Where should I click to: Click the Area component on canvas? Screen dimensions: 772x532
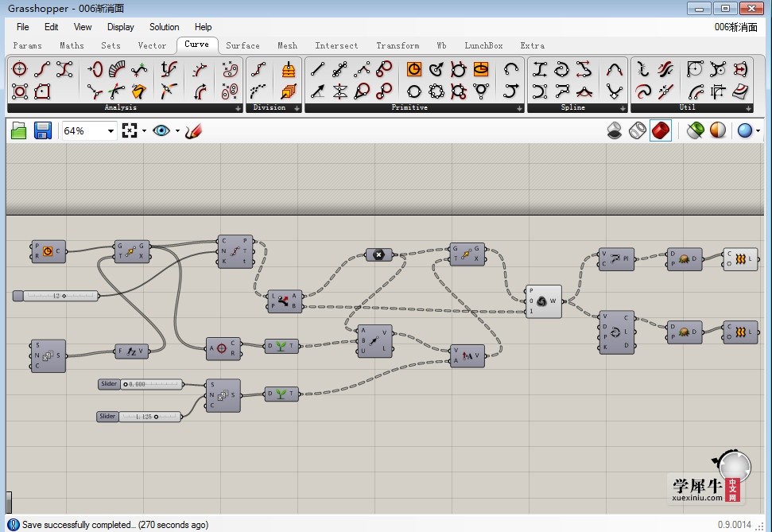click(x=223, y=348)
